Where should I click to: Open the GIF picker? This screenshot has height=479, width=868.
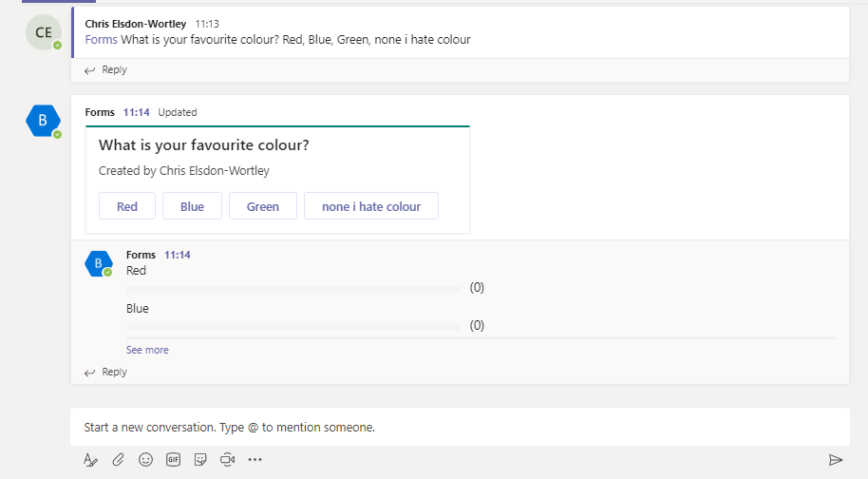(173, 459)
